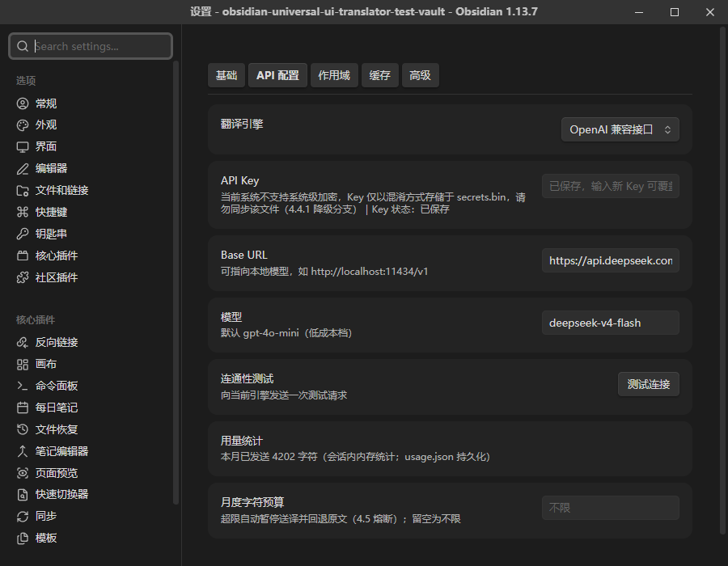Click the 界面 monitor icon
Viewport: 728px width, 566px height.
(x=23, y=147)
